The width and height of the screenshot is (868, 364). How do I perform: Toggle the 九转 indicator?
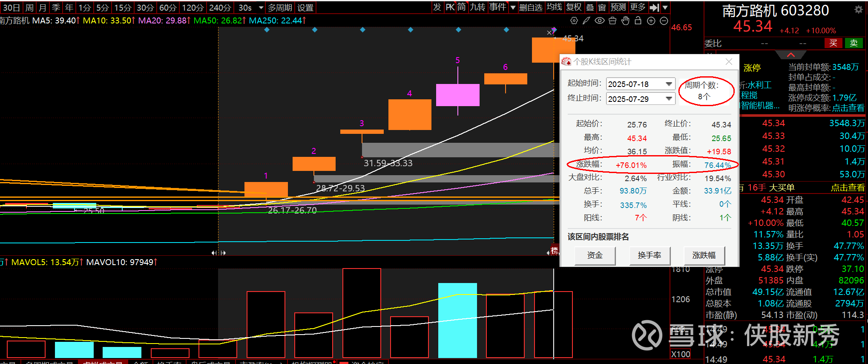[x=477, y=7]
